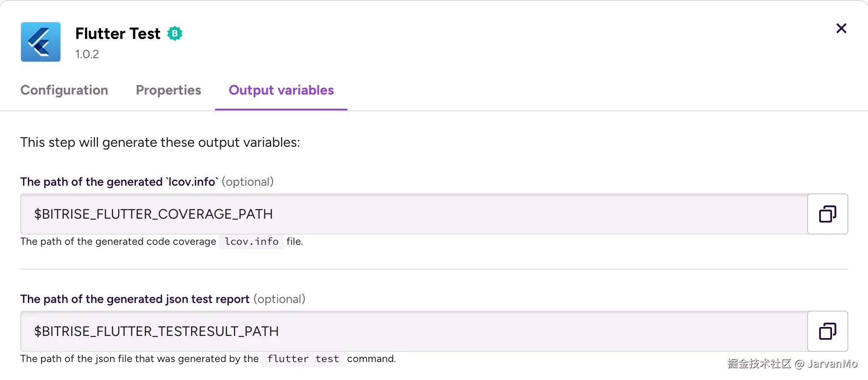Viewport: 868px width, 380px height.
Task: Open the Properties tab
Action: point(168,90)
